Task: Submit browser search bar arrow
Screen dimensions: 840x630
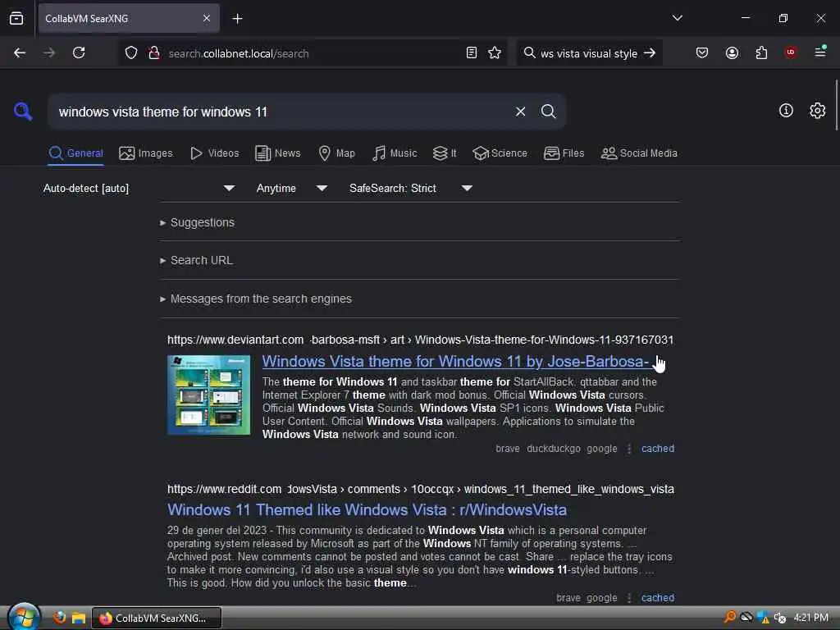Action: tap(650, 52)
